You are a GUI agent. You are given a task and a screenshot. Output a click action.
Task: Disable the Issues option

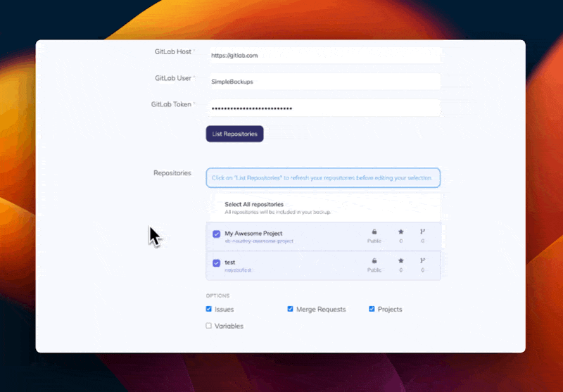pos(209,309)
